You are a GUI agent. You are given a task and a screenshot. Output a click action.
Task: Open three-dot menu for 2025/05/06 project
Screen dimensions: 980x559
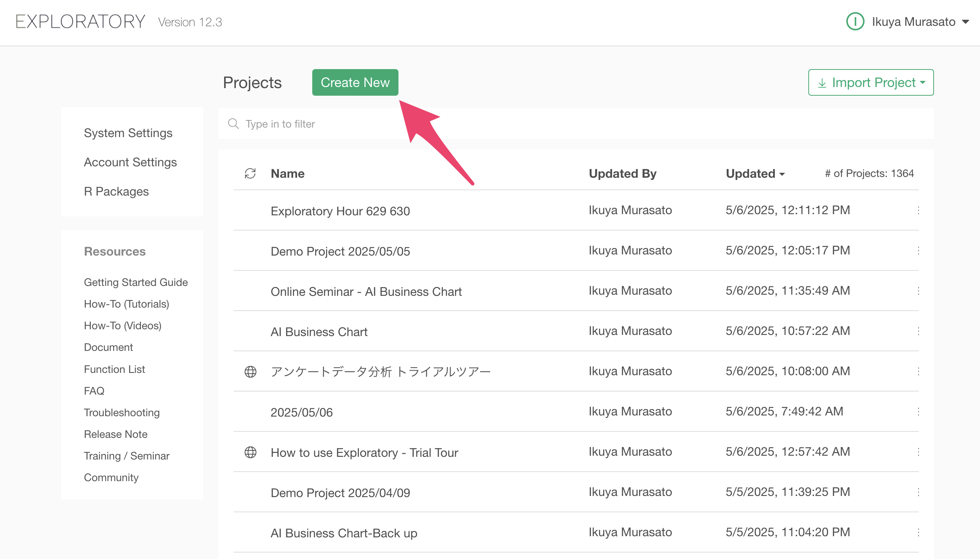(918, 412)
